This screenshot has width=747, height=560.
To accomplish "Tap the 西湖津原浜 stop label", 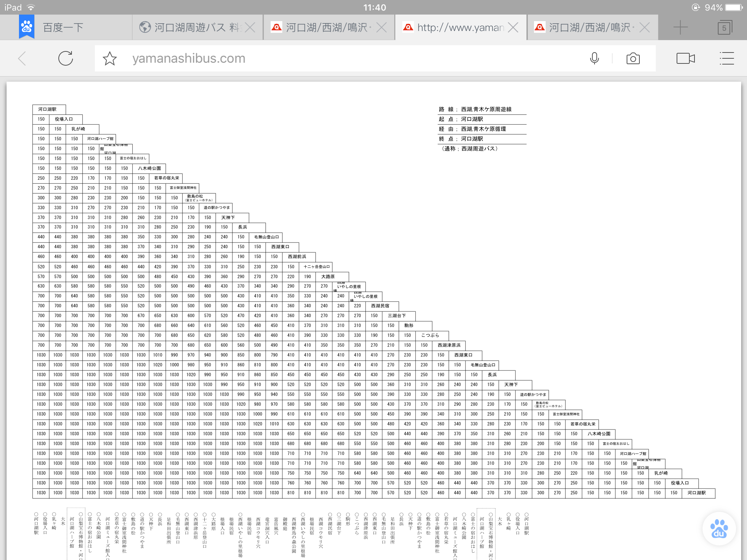I will [x=449, y=345].
